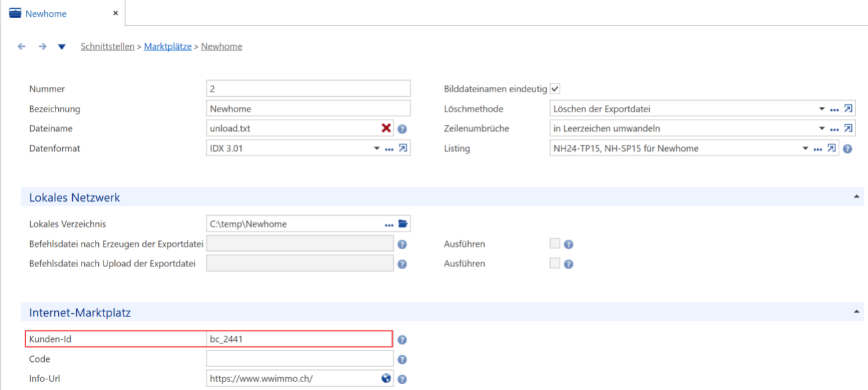Open the navigation history dropdown triangle
The width and height of the screenshot is (868, 390).
(x=61, y=47)
